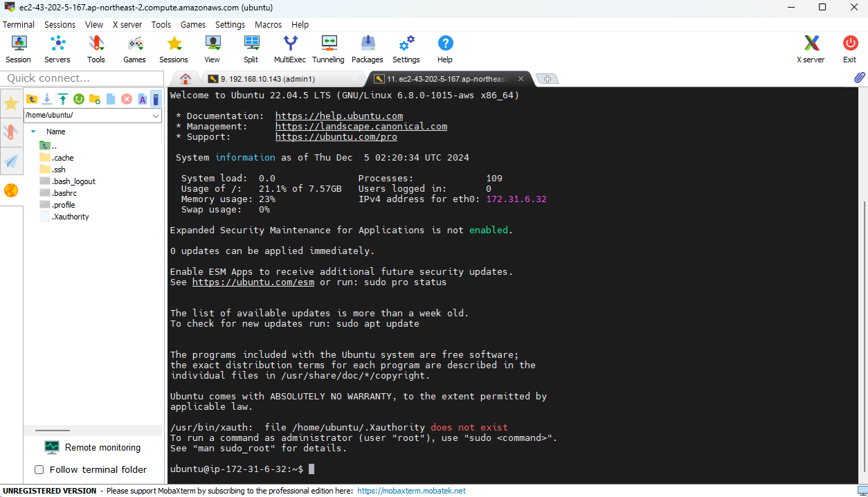The width and height of the screenshot is (868, 497).
Task: Open the Settings gears icon
Action: pyautogui.click(x=406, y=49)
